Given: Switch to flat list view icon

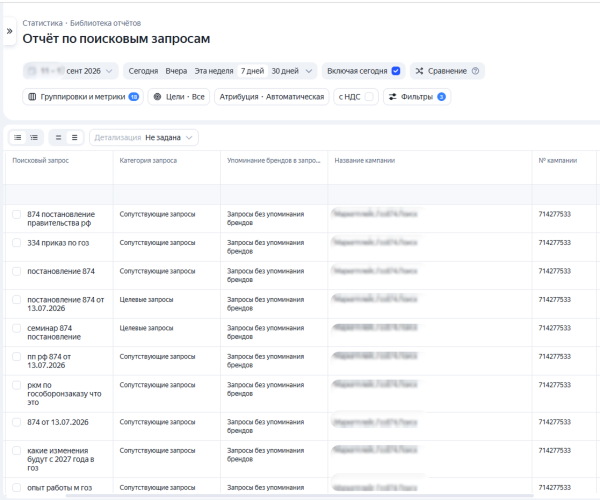Looking at the screenshot, I should coord(18,137).
